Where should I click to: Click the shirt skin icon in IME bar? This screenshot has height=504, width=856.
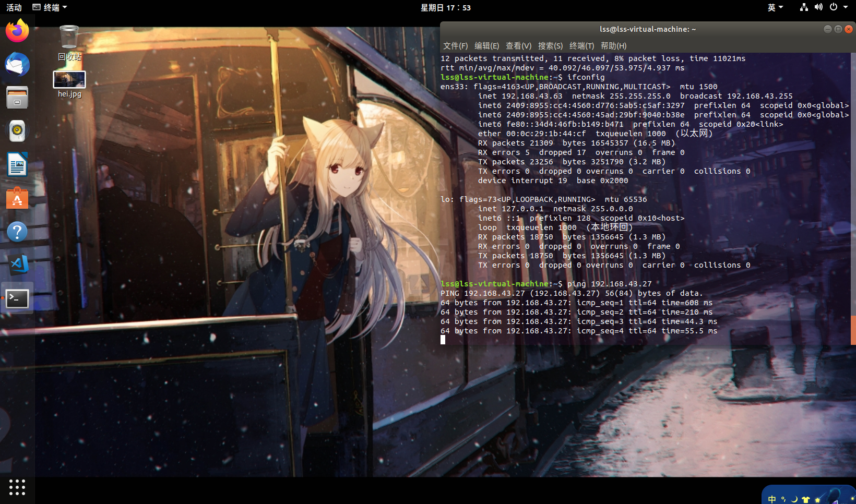(x=806, y=499)
